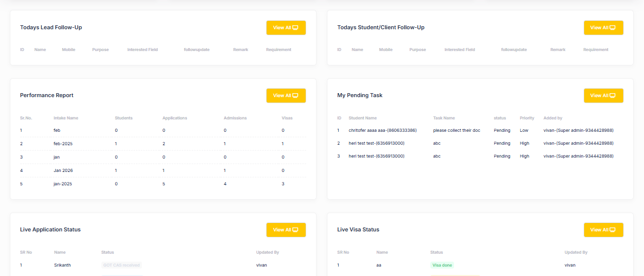The height and width of the screenshot is (276, 644).
Task: Open jan-2025 Visas count of 3
Action: (283, 184)
